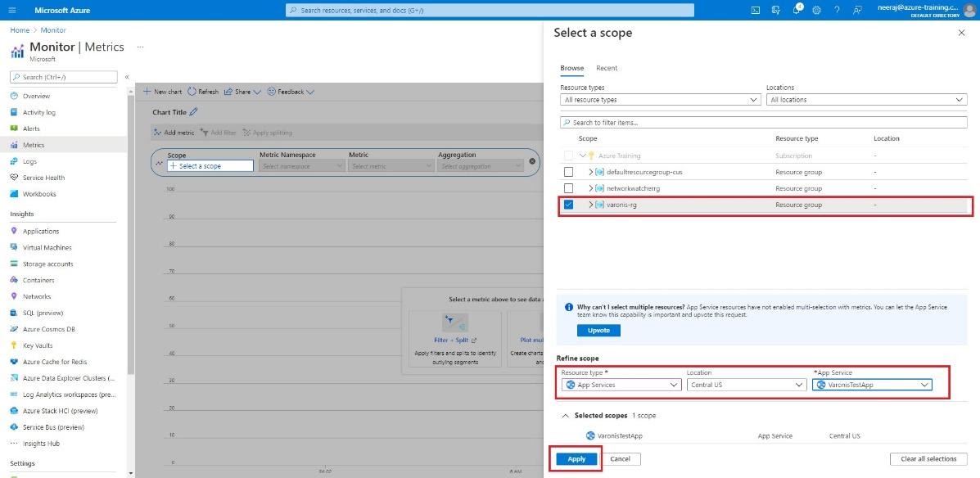Check the networkwatcherrg checkbox
Viewport: 980px width, 478px height.
point(569,188)
